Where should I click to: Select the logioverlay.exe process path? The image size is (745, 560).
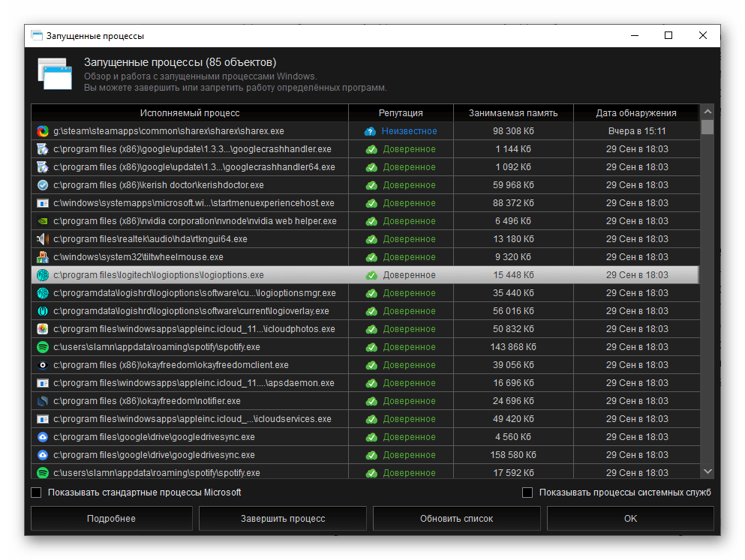191,311
